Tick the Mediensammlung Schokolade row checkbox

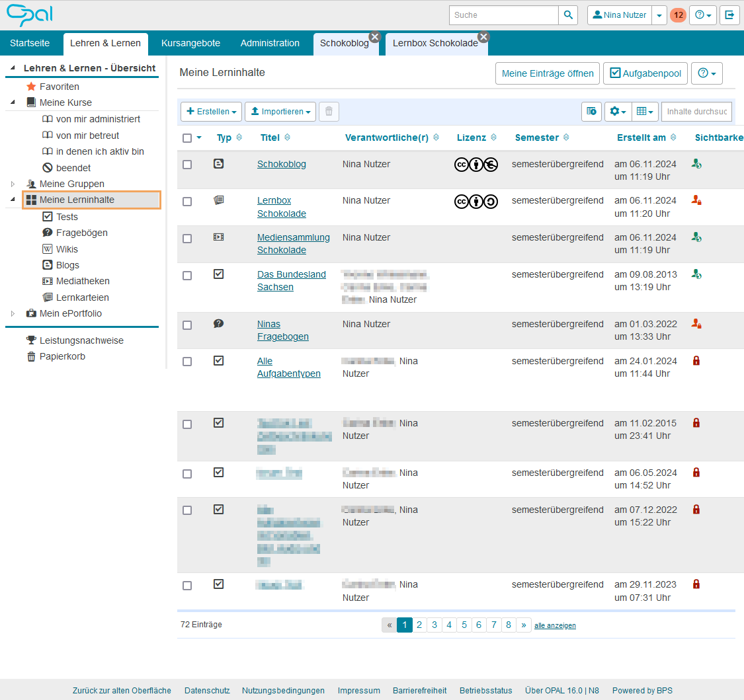point(187,239)
